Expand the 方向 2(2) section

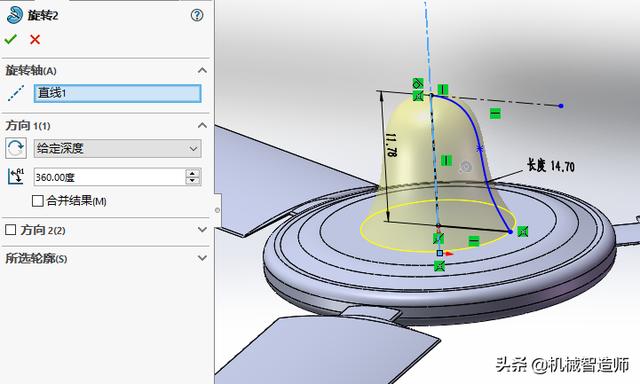tap(202, 230)
